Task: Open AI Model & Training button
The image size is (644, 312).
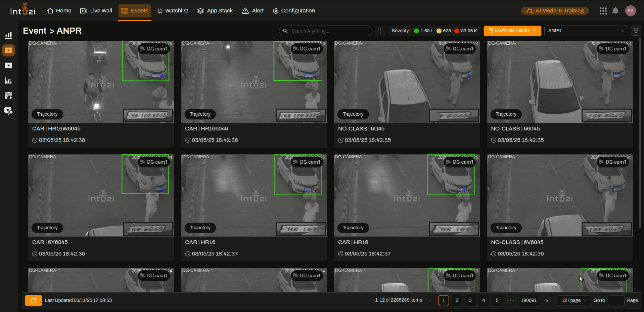Action: click(x=555, y=11)
